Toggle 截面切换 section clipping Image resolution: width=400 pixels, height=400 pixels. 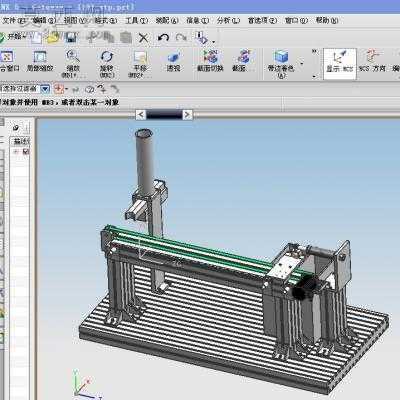[210, 61]
